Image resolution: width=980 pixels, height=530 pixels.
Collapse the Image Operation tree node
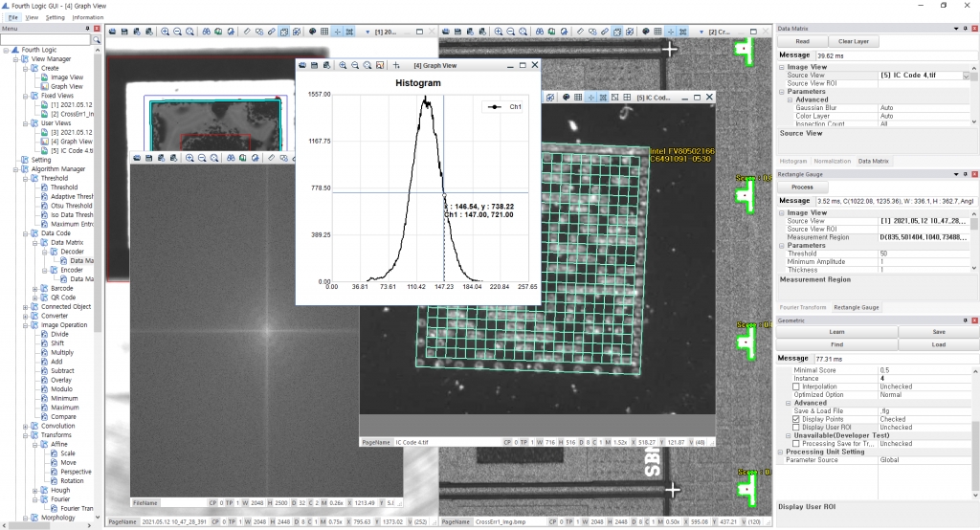26,325
